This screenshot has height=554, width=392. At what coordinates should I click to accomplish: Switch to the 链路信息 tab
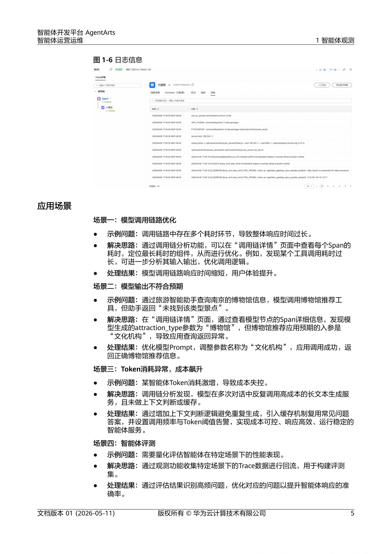(155, 93)
